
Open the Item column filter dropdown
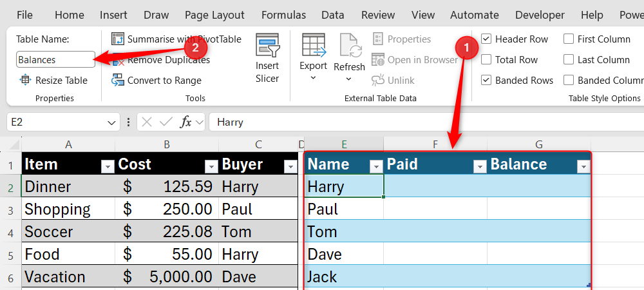[108, 166]
